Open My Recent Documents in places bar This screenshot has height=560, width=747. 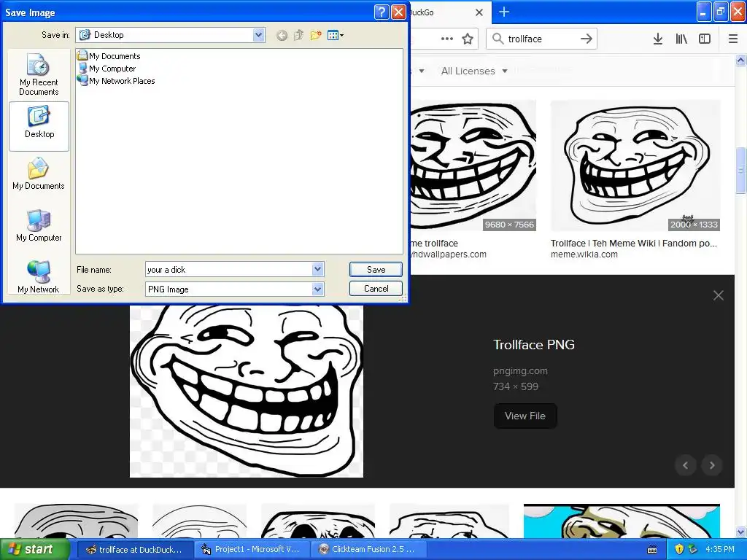click(x=39, y=75)
